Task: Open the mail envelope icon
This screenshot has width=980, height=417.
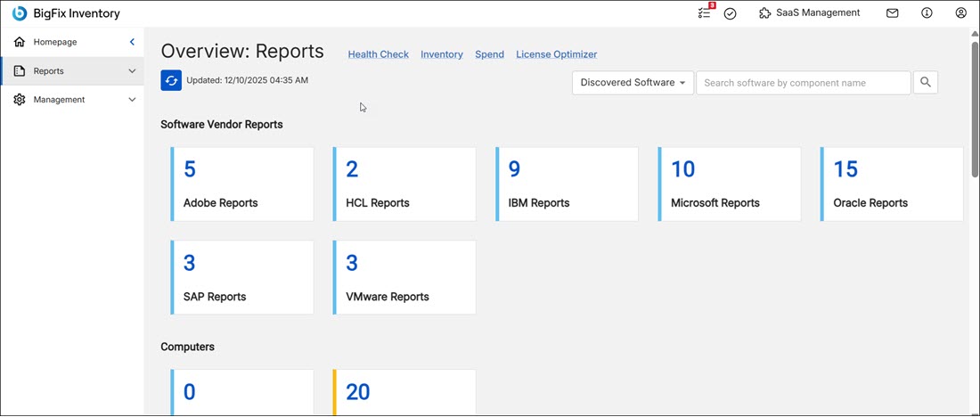Action: click(892, 13)
